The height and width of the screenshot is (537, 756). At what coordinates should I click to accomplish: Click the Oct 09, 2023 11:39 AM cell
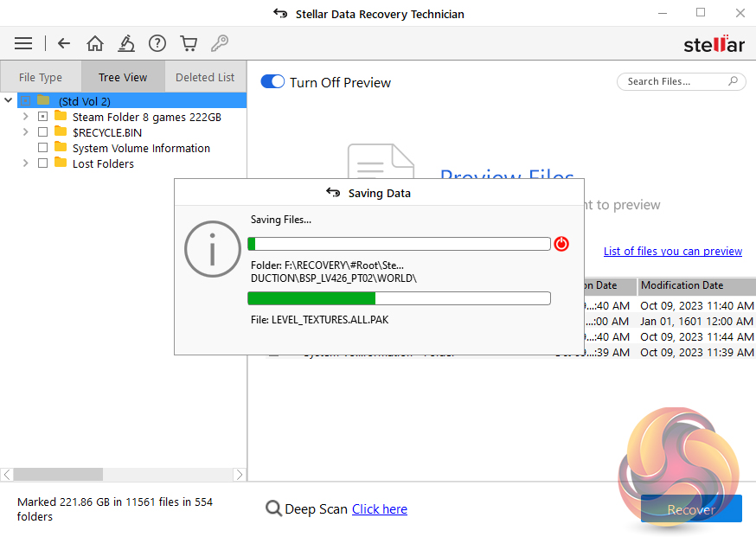[x=696, y=352]
